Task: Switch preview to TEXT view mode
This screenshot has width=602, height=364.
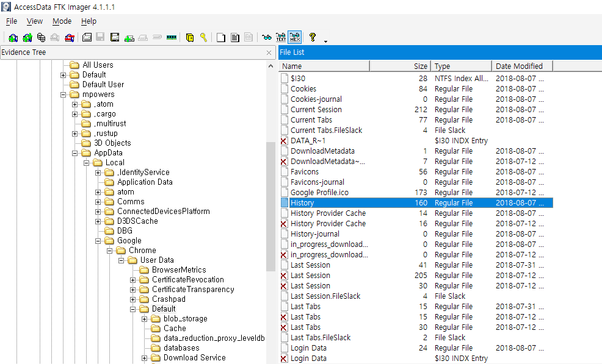Action: 281,37
